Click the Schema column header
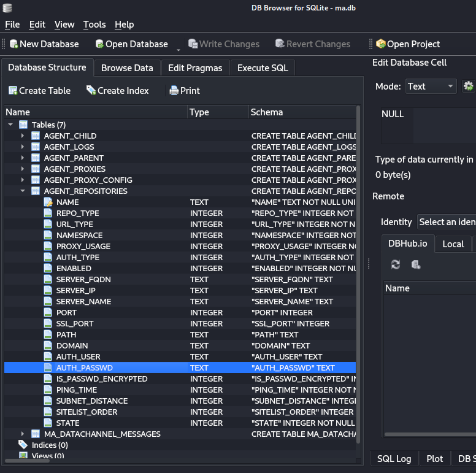This screenshot has width=476, height=473. (302, 112)
